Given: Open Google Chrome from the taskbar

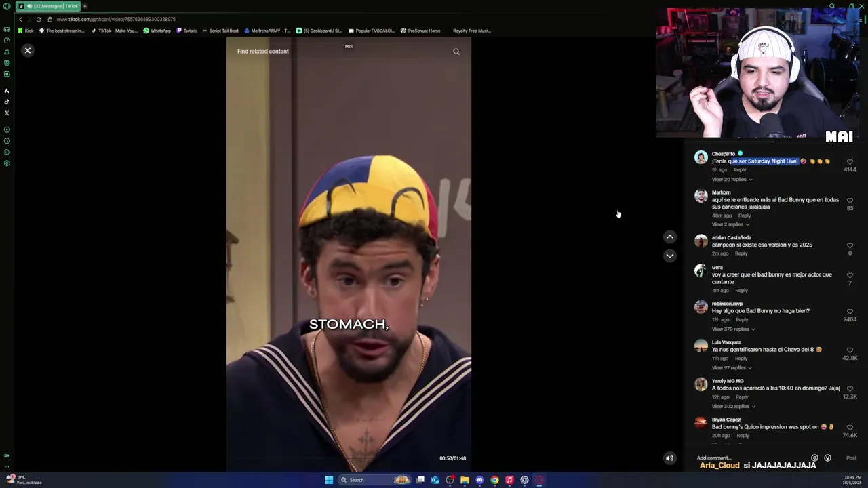Looking at the screenshot, I should tap(494, 480).
